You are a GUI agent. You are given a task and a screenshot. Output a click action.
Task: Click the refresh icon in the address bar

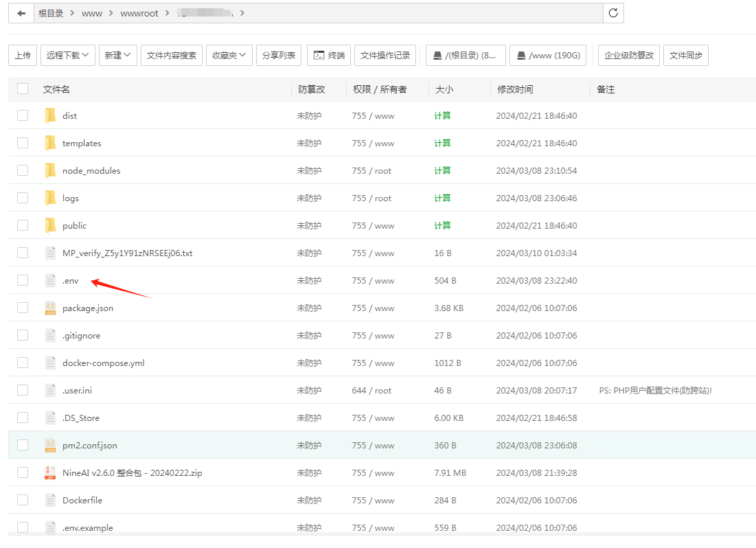click(613, 12)
